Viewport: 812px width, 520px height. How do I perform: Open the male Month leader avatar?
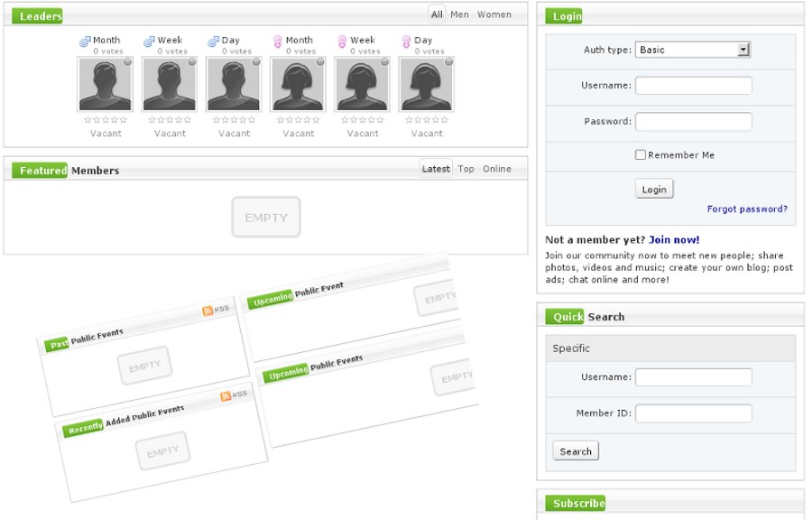[106, 85]
